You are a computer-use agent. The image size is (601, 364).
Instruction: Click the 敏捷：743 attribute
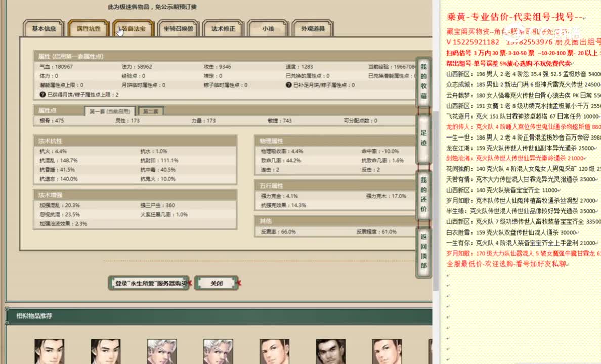coord(279,121)
